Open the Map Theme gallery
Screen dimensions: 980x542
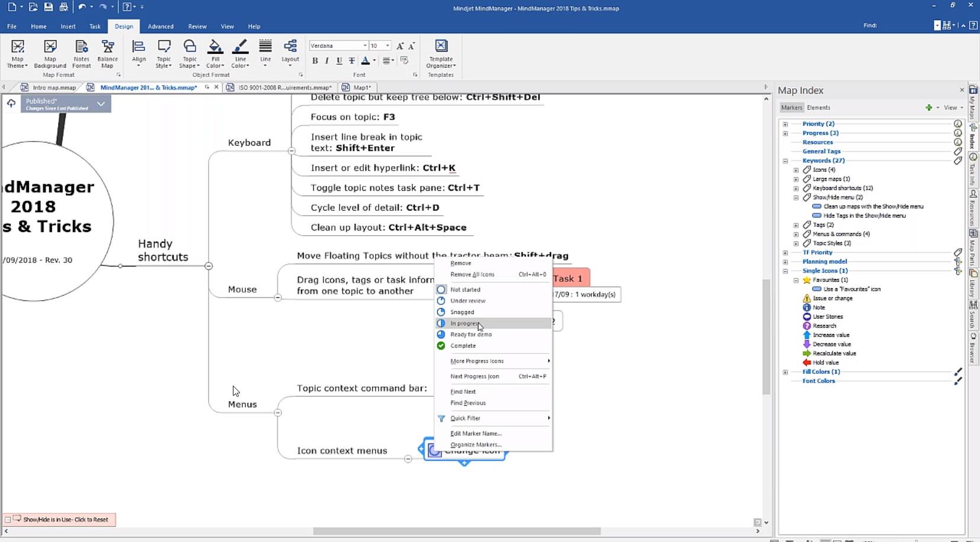click(x=17, y=53)
